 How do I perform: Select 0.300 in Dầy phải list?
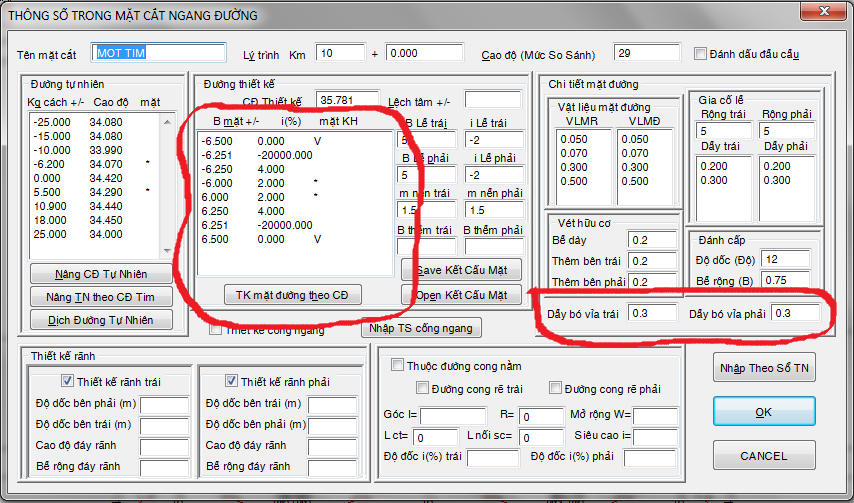point(786,180)
